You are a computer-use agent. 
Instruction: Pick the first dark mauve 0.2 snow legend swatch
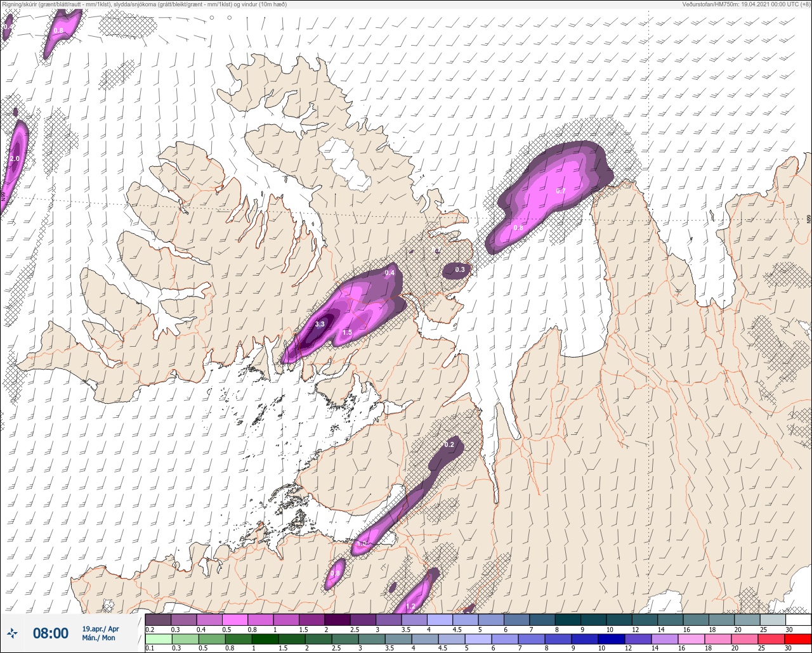(x=158, y=619)
